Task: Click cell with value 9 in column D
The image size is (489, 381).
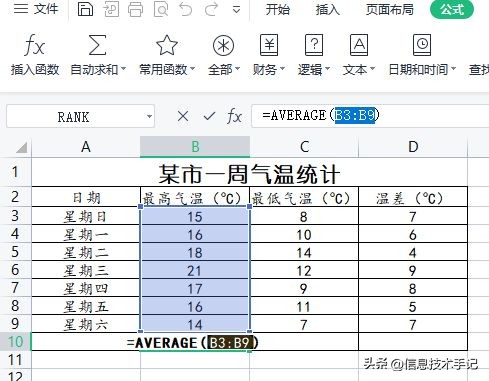Action: pyautogui.click(x=413, y=270)
